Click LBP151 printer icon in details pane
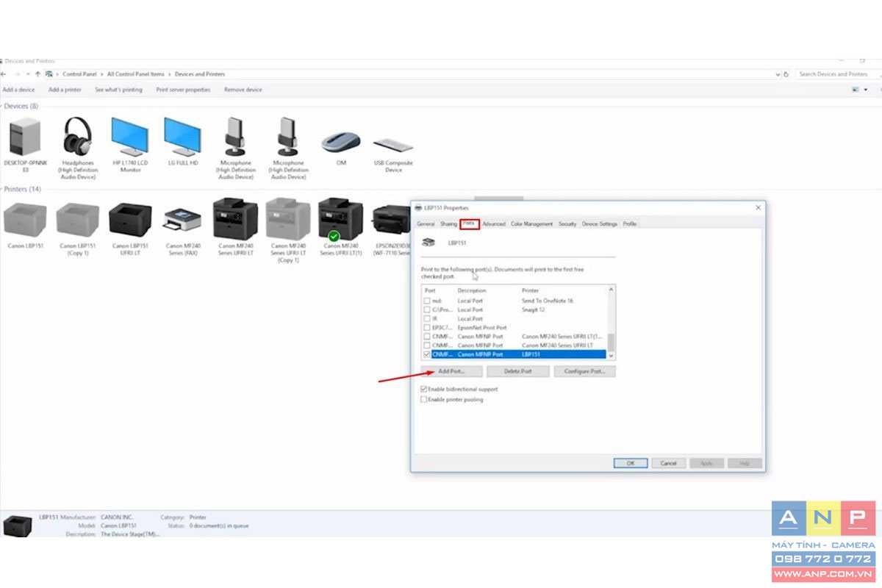 (17, 526)
